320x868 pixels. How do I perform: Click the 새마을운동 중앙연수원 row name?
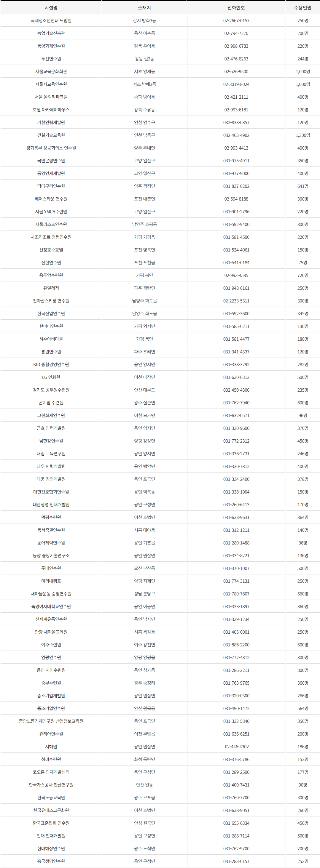(51, 594)
